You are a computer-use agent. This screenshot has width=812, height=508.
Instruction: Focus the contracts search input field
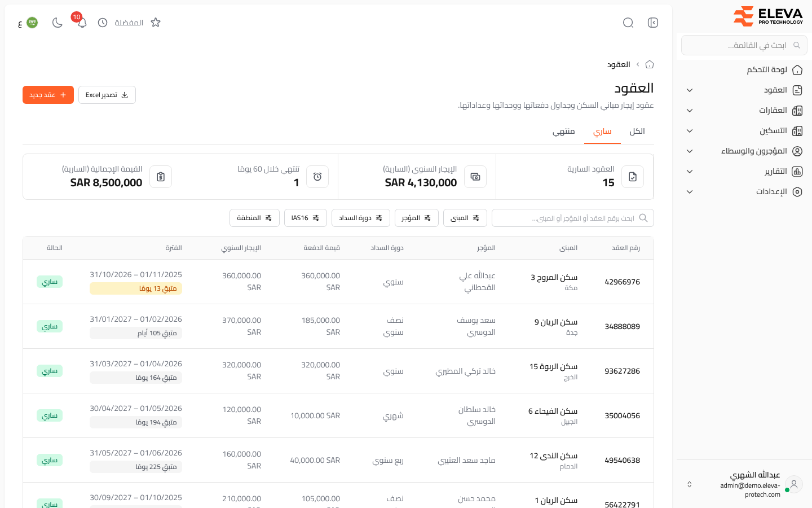573,218
